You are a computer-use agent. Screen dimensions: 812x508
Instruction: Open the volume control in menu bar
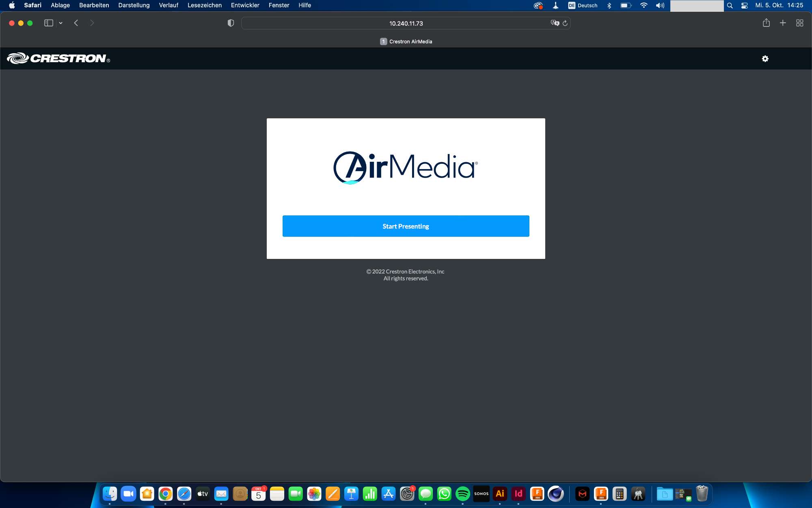[x=660, y=5]
